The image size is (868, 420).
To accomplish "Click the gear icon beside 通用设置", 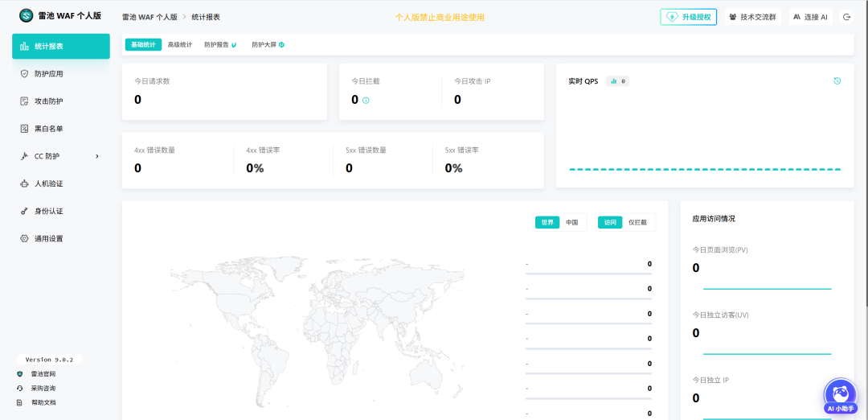I will 24,239.
